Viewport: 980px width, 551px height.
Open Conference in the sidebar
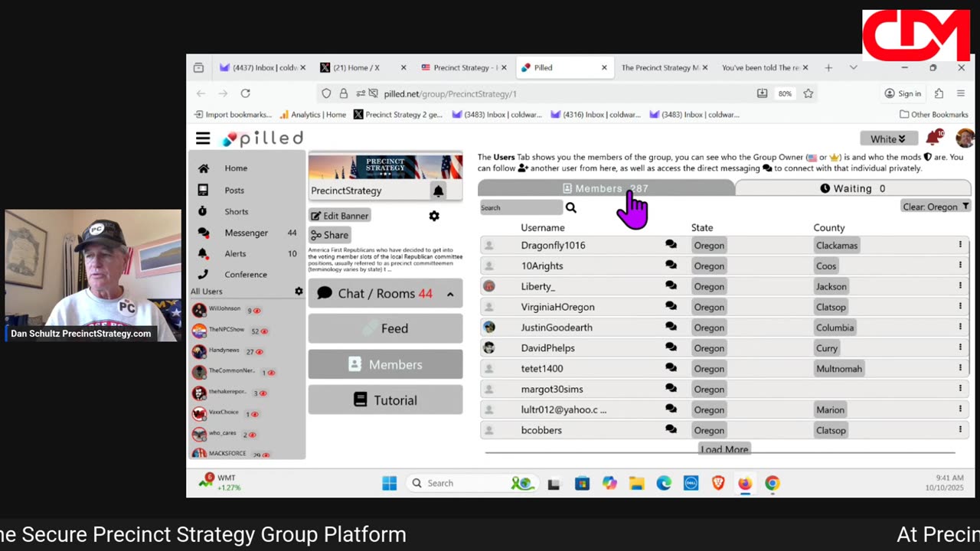[246, 274]
